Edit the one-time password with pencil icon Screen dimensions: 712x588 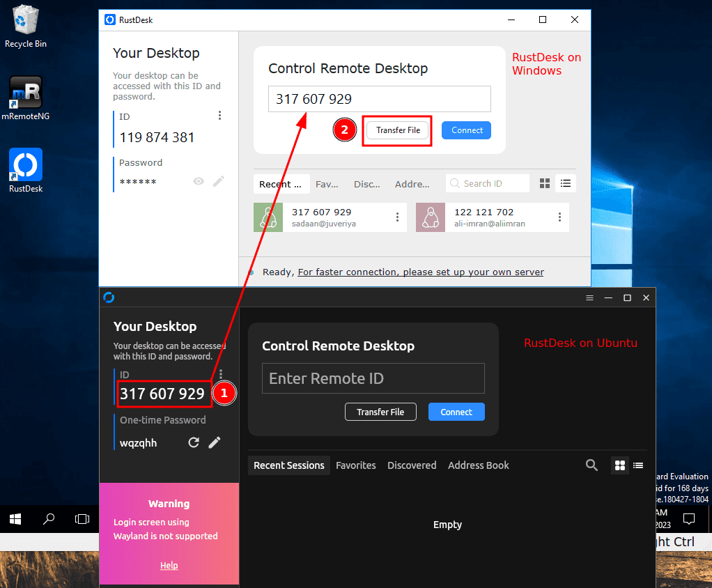click(x=215, y=442)
